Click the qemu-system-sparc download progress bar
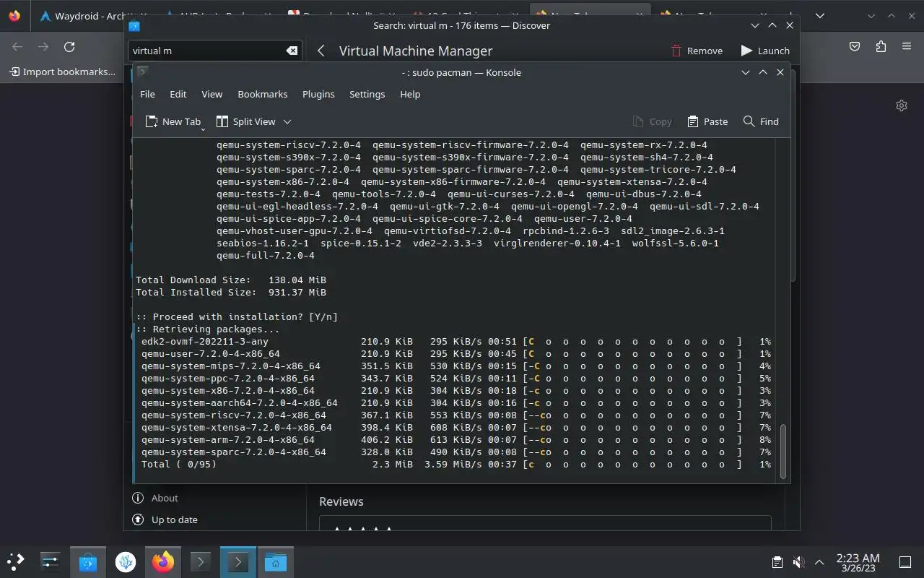Screen dimensions: 924x578 click(632, 452)
